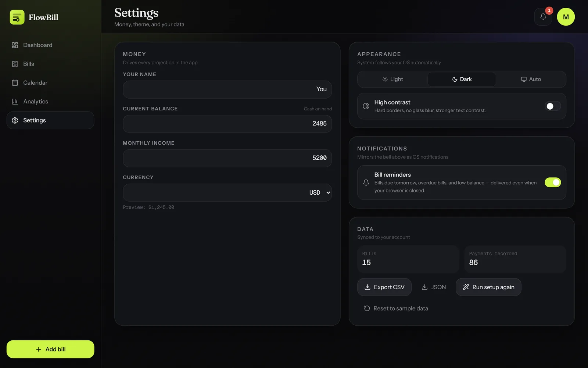Viewport: 588px width, 368px height.
Task: Click the Payments recorded 86 card
Action: pyautogui.click(x=515, y=259)
